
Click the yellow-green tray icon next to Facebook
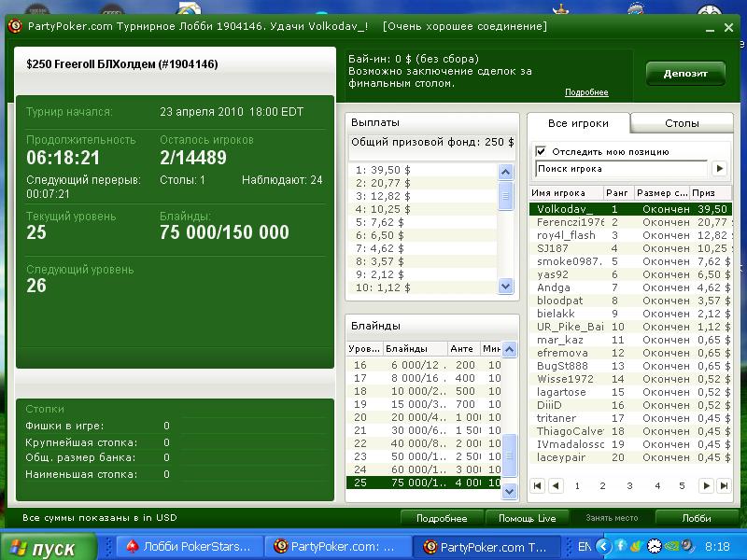pos(638,546)
